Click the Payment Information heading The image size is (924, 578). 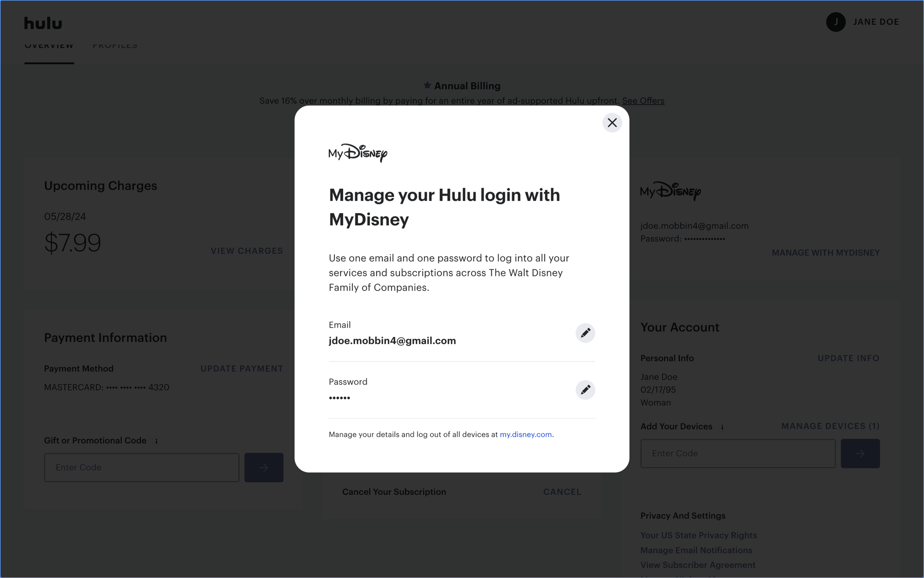pos(105,338)
